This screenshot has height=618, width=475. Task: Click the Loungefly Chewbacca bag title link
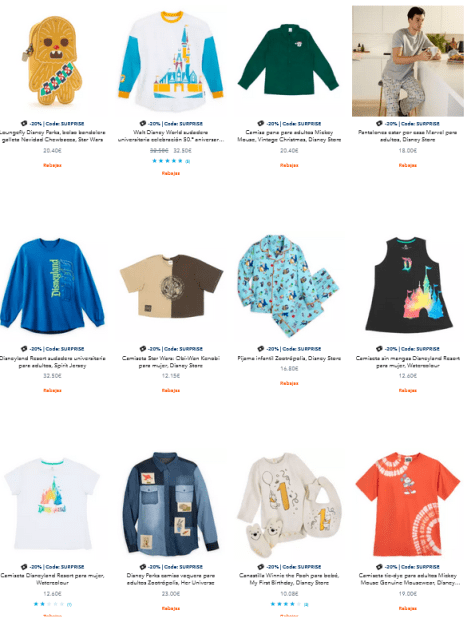[x=52, y=136]
